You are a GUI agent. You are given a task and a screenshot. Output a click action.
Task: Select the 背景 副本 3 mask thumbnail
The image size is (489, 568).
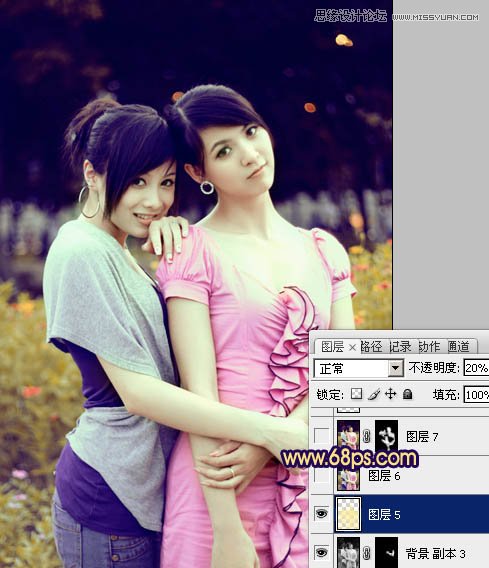[386, 553]
